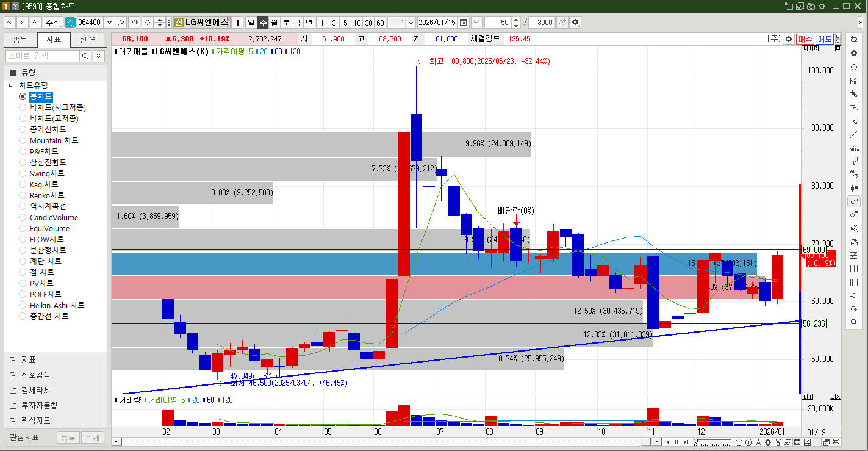
Task: Click the erase-all (All eraser) tool
Action: click(854, 175)
